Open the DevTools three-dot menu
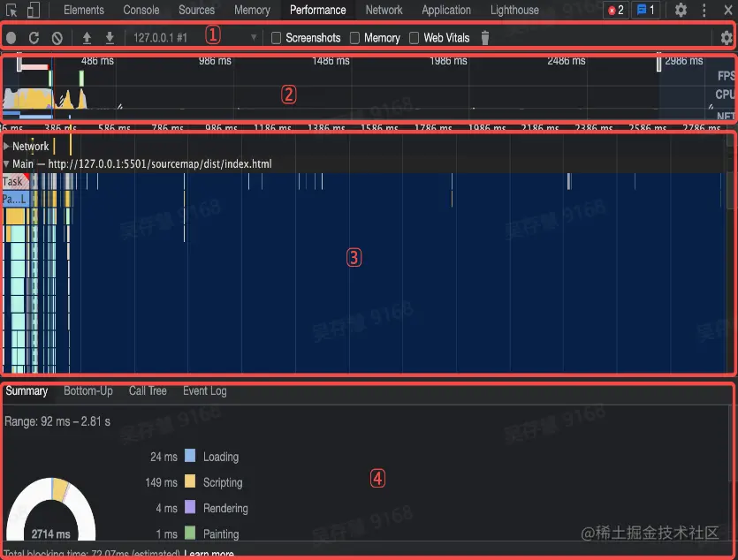 pos(704,10)
